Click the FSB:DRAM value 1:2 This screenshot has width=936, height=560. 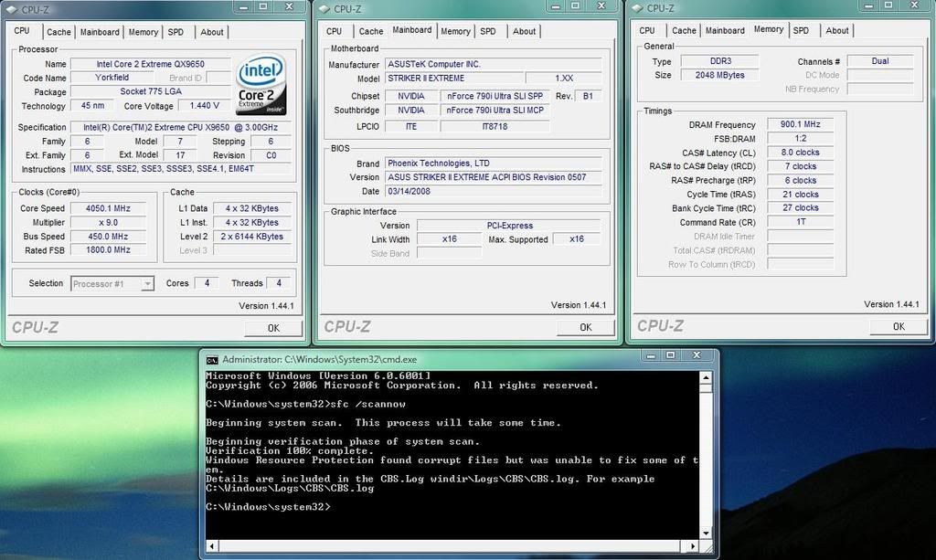point(801,138)
